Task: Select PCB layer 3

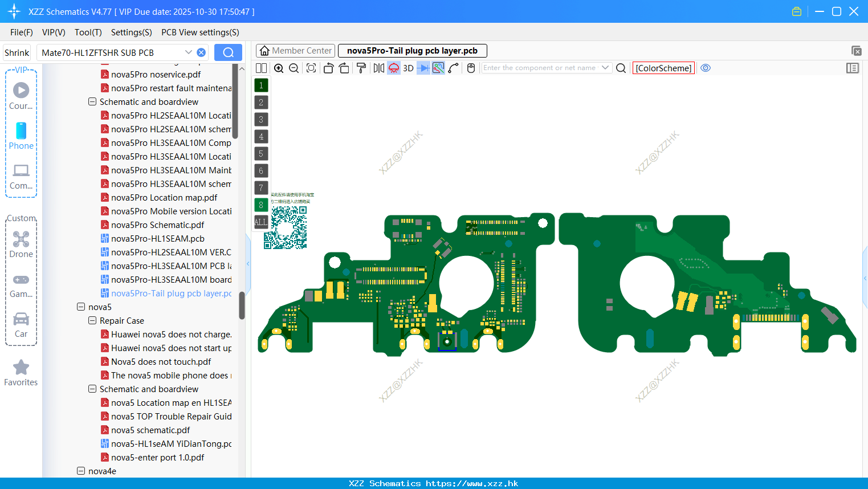Action: tap(261, 119)
